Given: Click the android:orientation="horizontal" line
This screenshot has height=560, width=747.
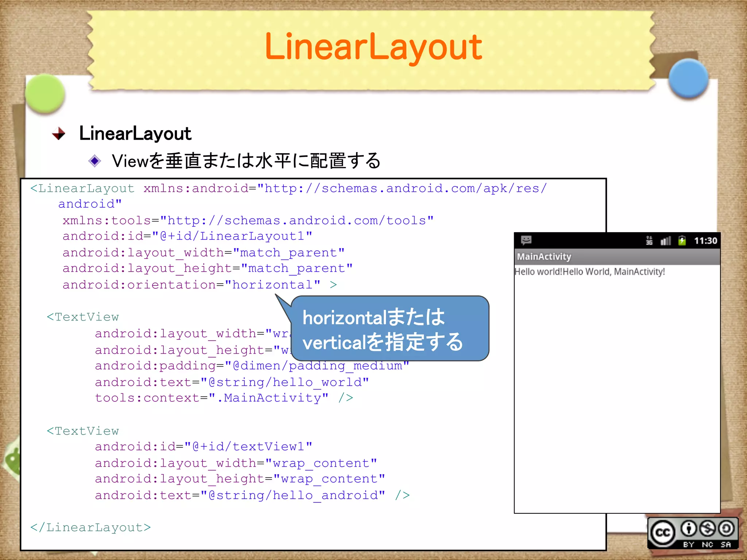Looking at the screenshot, I should [200, 284].
